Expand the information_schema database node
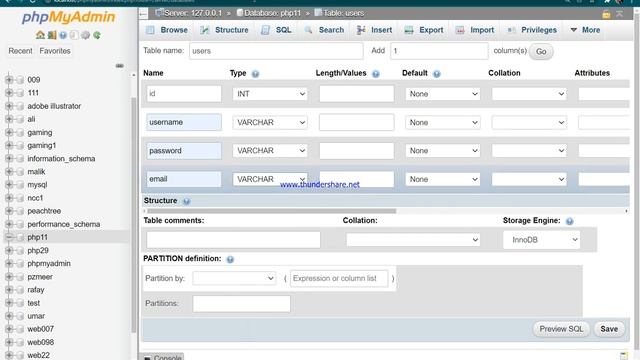This screenshot has height=360, width=640. point(9,159)
